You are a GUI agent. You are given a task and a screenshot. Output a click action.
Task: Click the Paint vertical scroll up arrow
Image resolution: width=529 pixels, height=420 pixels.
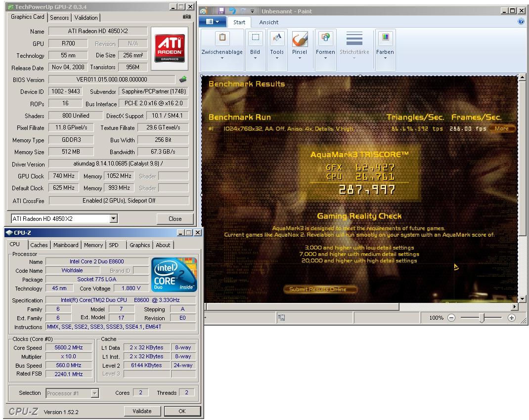click(x=522, y=78)
